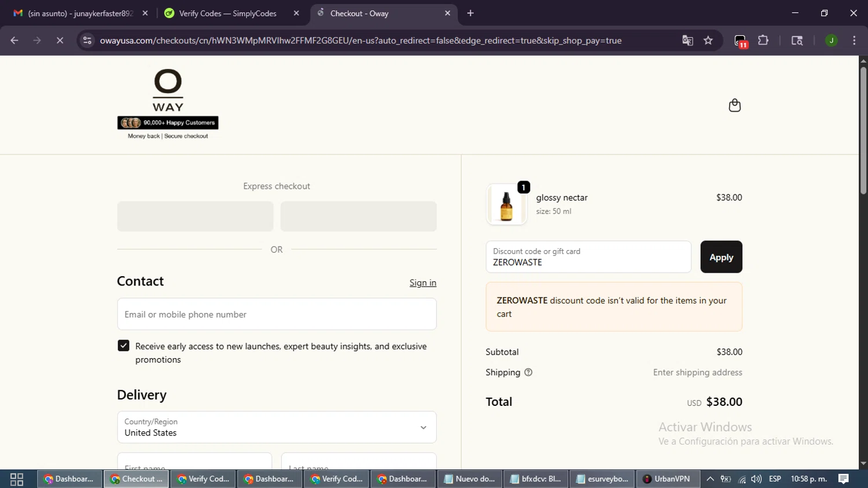Close the Verify Codes SimplyCodes tab
Image resolution: width=868 pixels, height=488 pixels.
click(296, 13)
